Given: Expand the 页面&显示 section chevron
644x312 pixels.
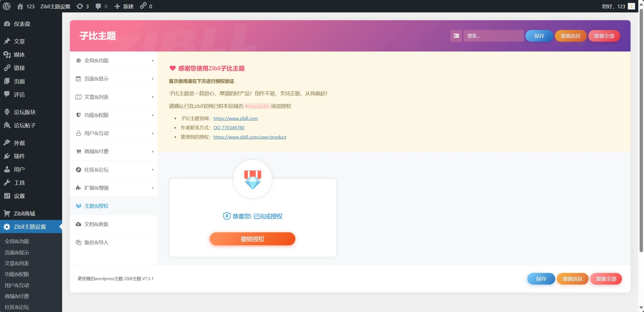Looking at the screenshot, I should 153,79.
